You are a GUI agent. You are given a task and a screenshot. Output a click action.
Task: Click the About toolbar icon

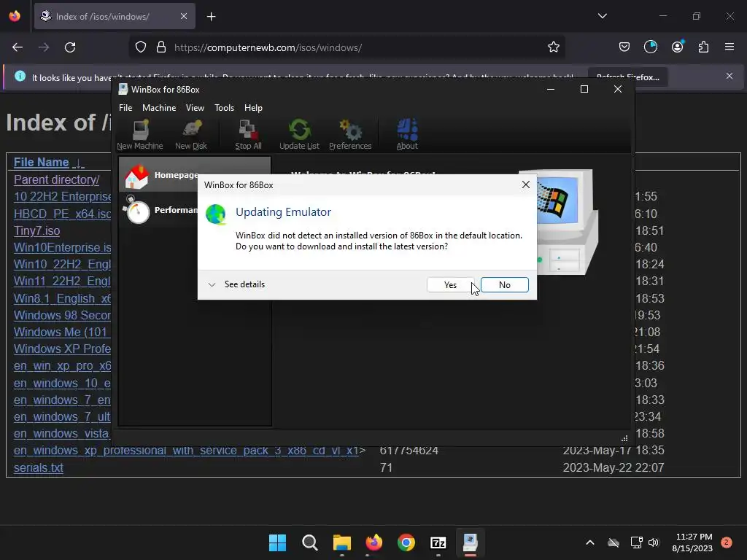tap(407, 135)
